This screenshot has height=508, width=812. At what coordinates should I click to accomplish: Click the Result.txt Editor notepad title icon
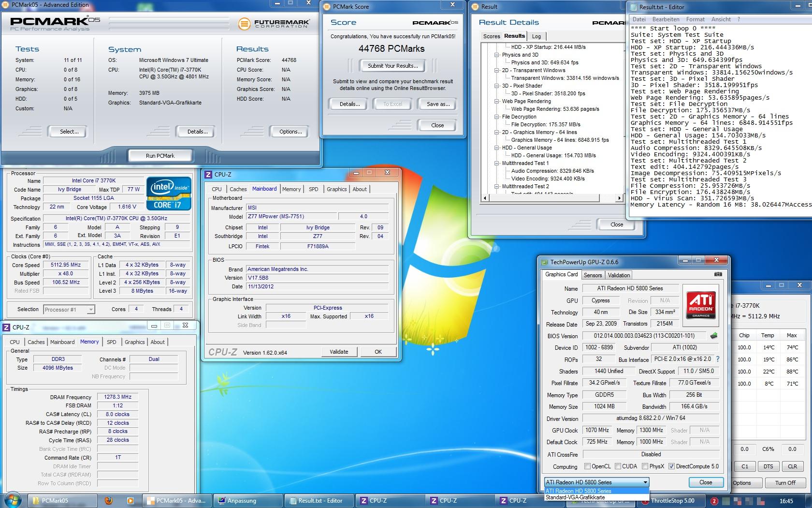(634, 7)
